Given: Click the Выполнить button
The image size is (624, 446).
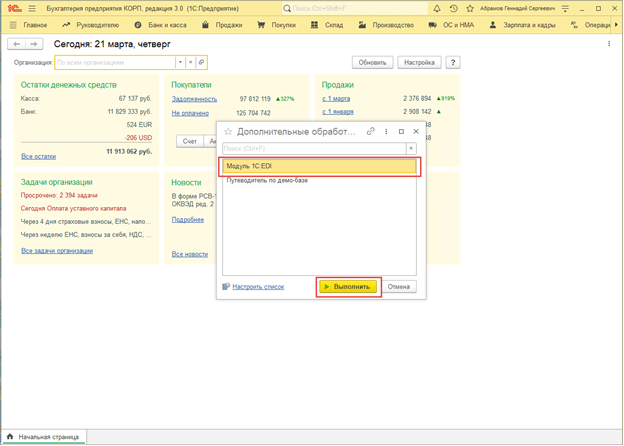Looking at the screenshot, I should click(x=348, y=286).
